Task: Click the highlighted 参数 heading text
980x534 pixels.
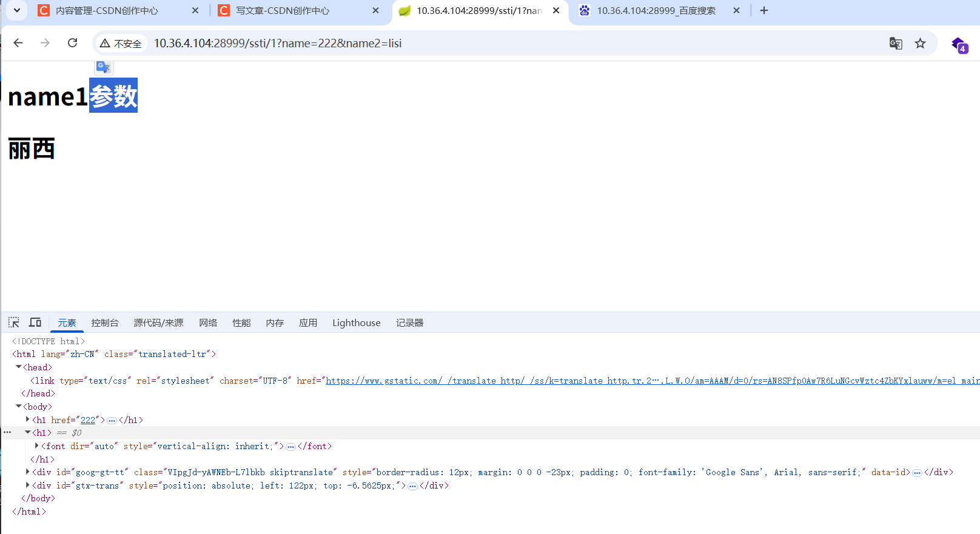Action: tap(113, 96)
